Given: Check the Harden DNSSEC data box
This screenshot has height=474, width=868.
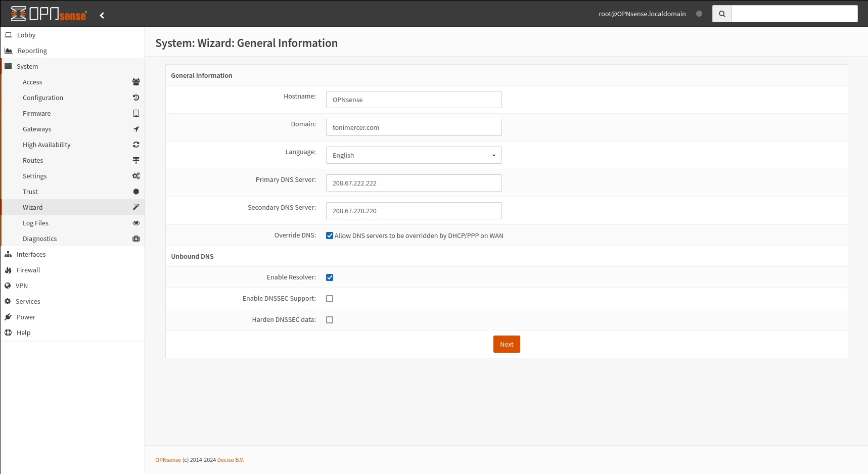Looking at the screenshot, I should [330, 320].
